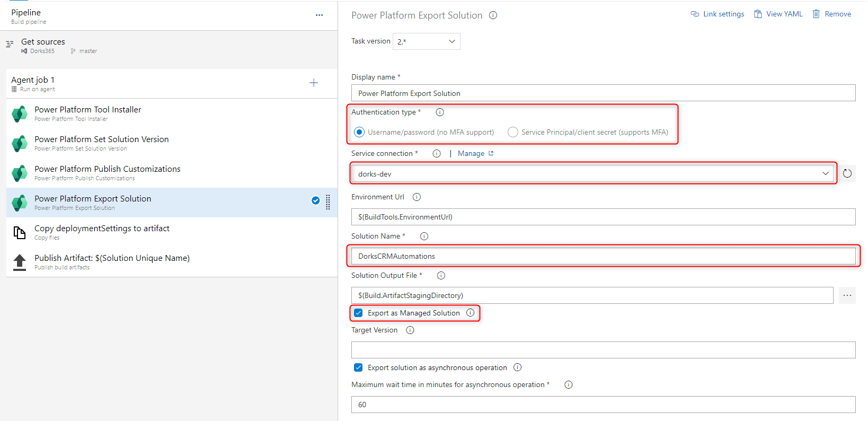
Task: Open info icon beside Power Platform Export Solution title
Action: (x=493, y=15)
